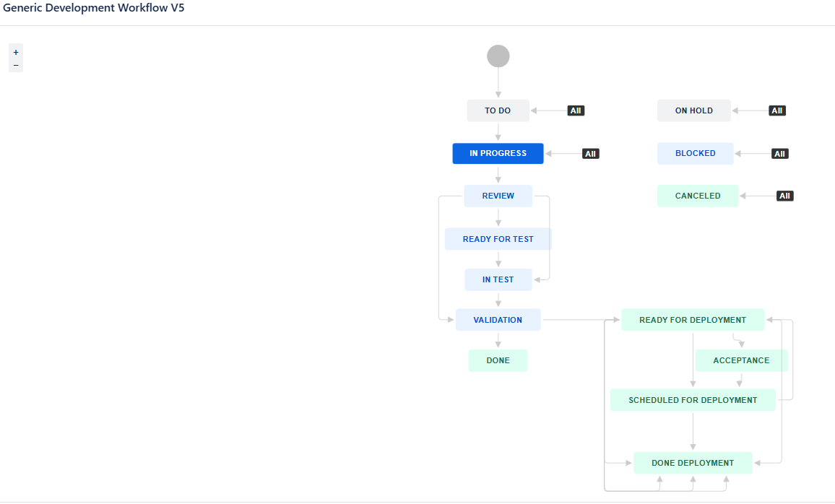This screenshot has width=835, height=504.
Task: Zoom out with the minus button
Action: (16, 66)
